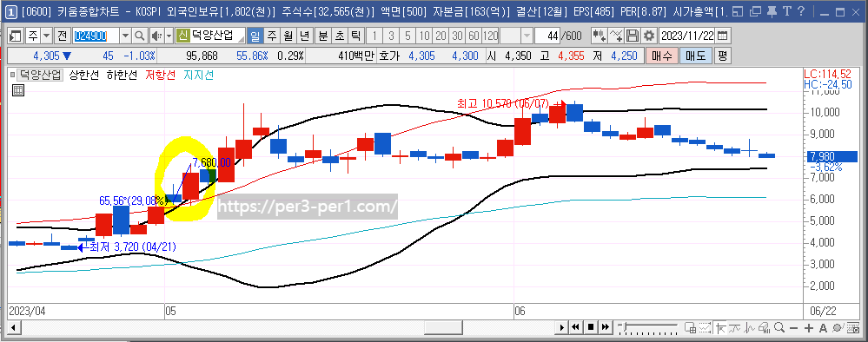Select the 분 minute period button
Image resolution: width=868 pixels, height=342 pixels.
point(322,36)
